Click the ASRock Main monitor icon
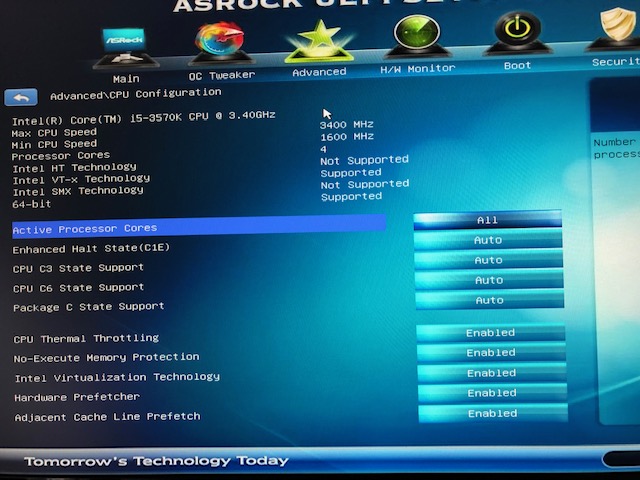640x480 pixels. click(124, 48)
